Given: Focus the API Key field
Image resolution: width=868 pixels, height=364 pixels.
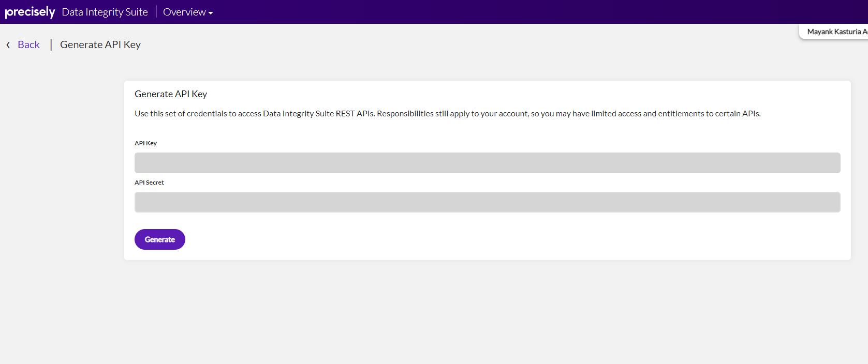Looking at the screenshot, I should [487, 163].
